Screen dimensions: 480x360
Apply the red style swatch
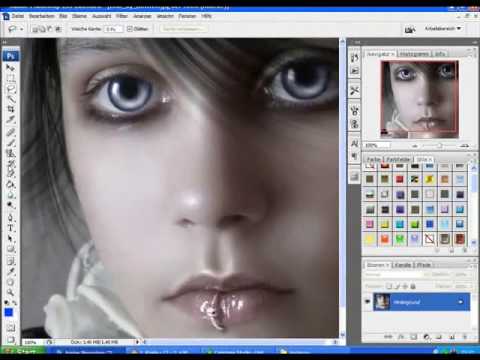pos(400,179)
